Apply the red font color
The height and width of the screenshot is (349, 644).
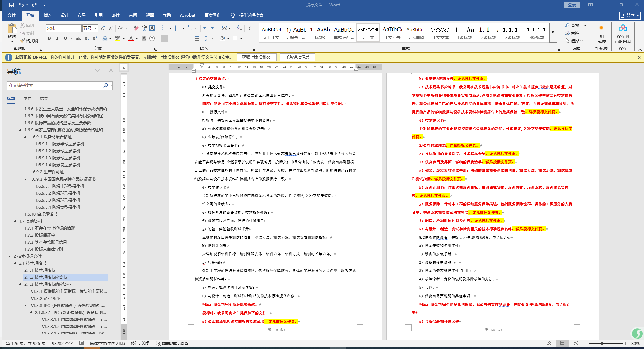coord(131,38)
